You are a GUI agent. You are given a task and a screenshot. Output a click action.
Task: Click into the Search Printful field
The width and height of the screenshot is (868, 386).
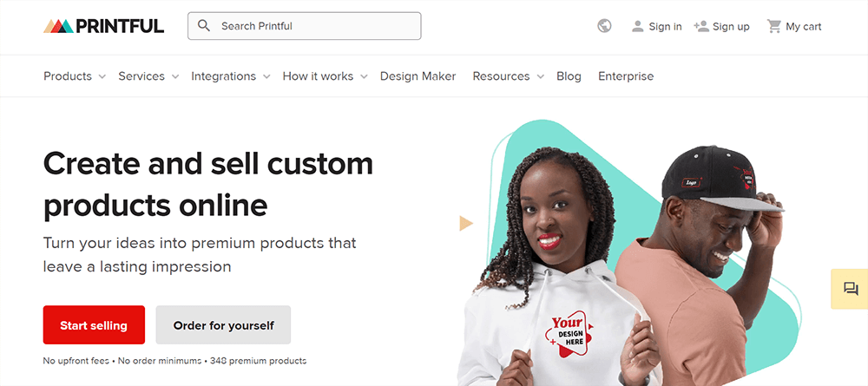[x=305, y=26]
